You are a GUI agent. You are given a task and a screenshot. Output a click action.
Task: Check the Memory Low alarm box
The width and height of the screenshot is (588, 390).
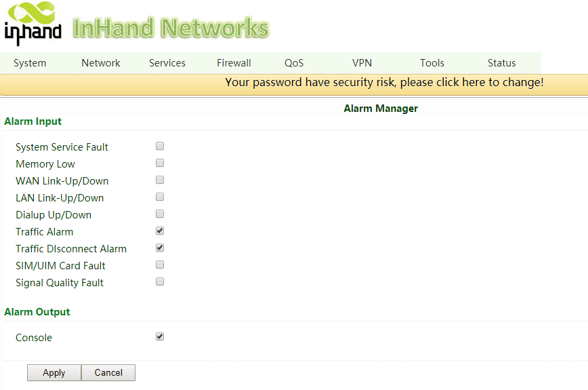[x=160, y=163]
